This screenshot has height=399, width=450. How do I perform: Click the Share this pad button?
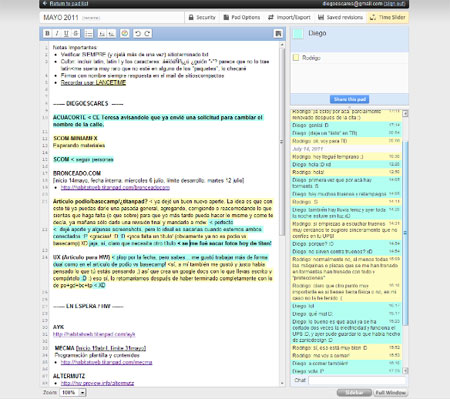click(349, 99)
